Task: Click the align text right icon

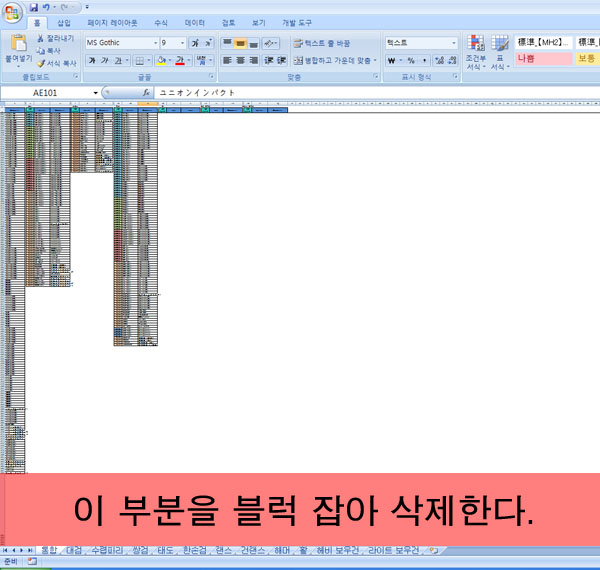Action: [x=253, y=60]
